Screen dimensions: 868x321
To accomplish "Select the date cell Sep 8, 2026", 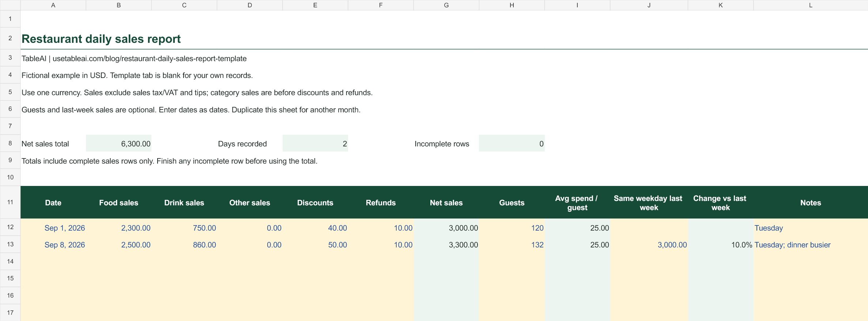I will tap(53, 245).
